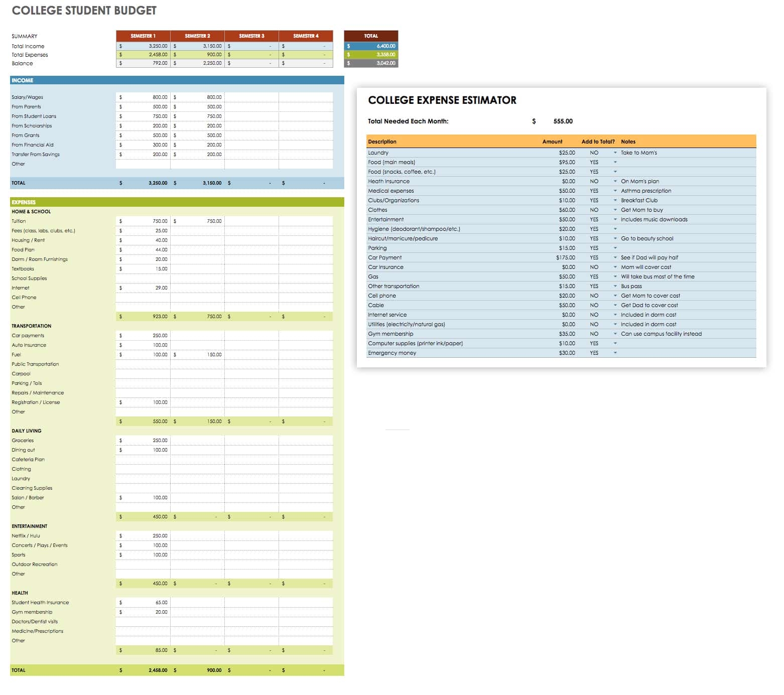Open the Emergency money Add to Total dropdown
The height and width of the screenshot is (695, 784).
(x=615, y=353)
